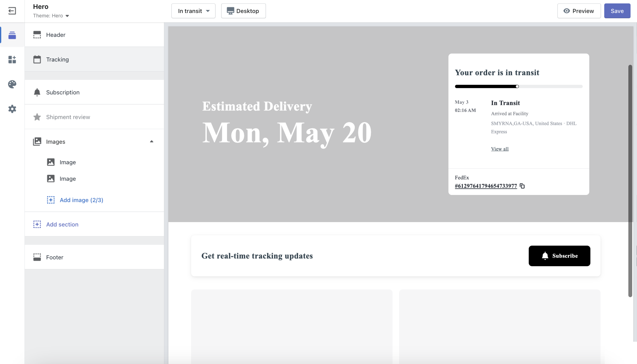Open the Desktop view dropdown
The image size is (637, 364).
243,11
